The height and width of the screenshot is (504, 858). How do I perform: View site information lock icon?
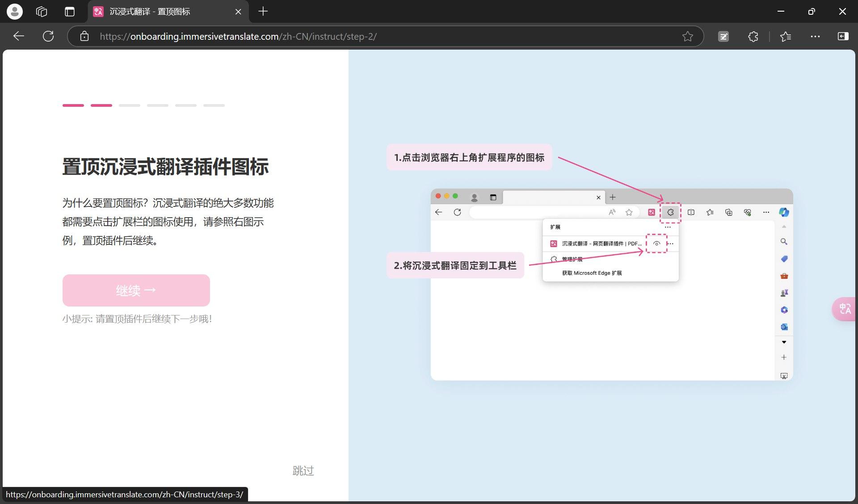pyautogui.click(x=84, y=36)
